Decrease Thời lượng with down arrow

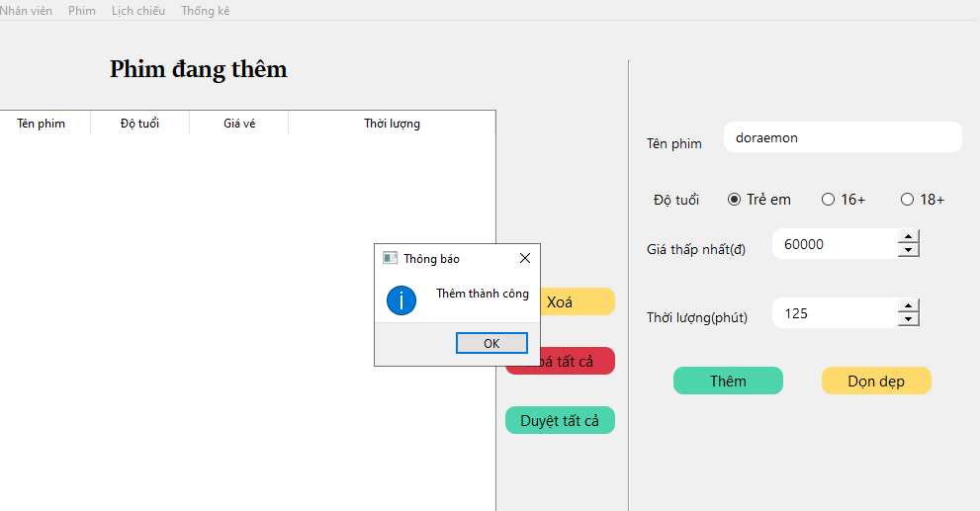(908, 319)
